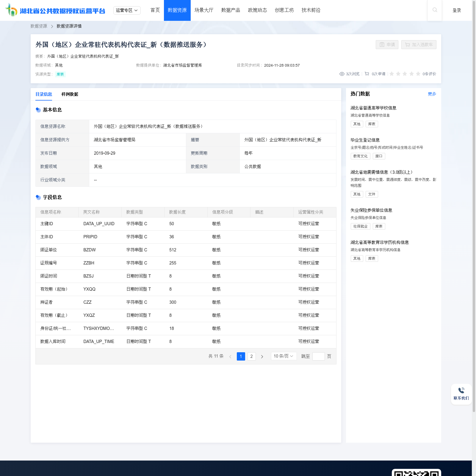Open 毕业生登记信息 in hot data list
This screenshot has width=476, height=476.
tap(365, 140)
